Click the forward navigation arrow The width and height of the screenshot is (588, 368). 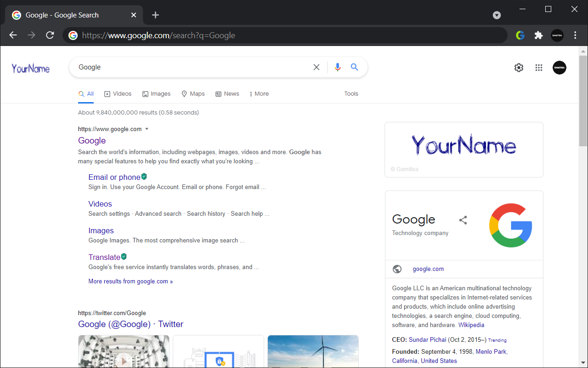[31, 35]
